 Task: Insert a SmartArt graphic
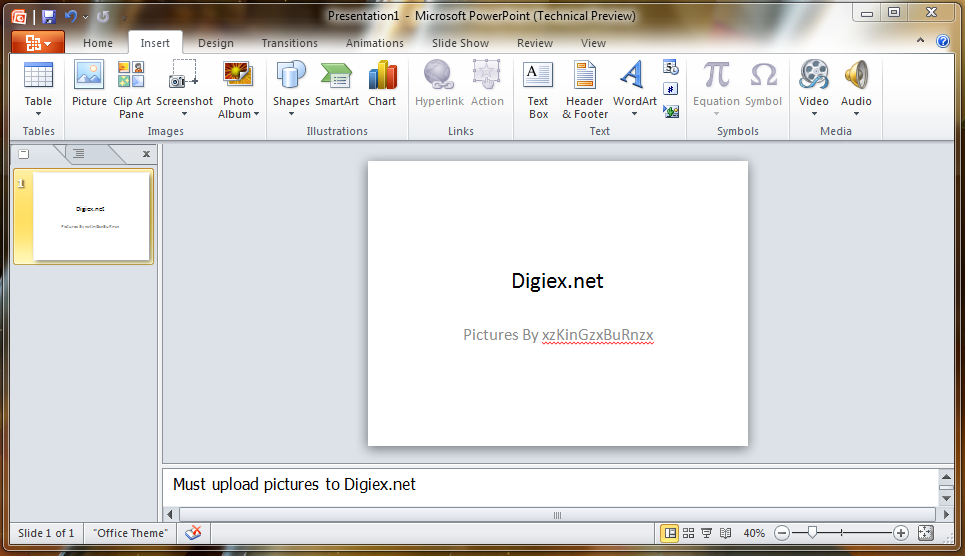coord(337,83)
